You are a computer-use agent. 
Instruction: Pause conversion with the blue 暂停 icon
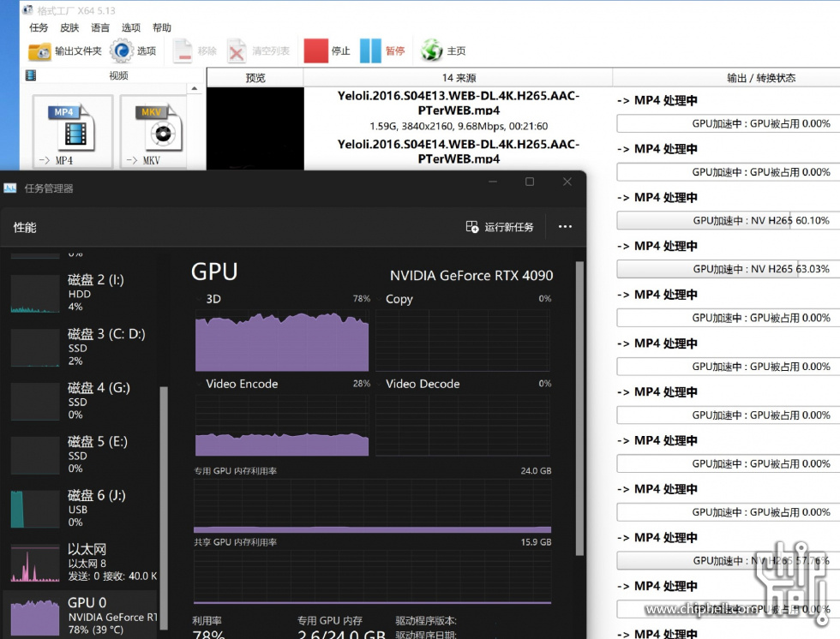point(370,51)
